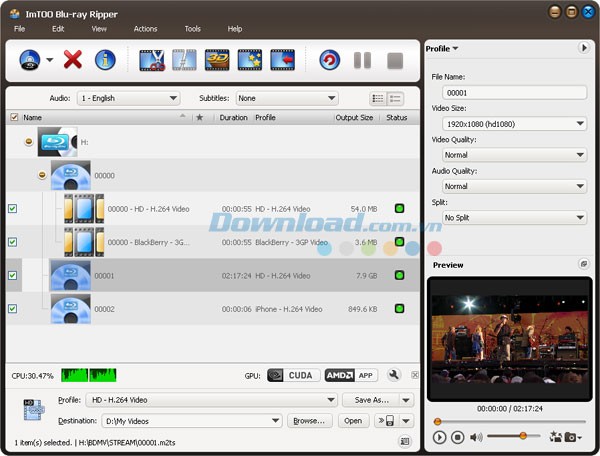600x456 pixels.
Task: Click the play button under preview
Action: [440, 437]
